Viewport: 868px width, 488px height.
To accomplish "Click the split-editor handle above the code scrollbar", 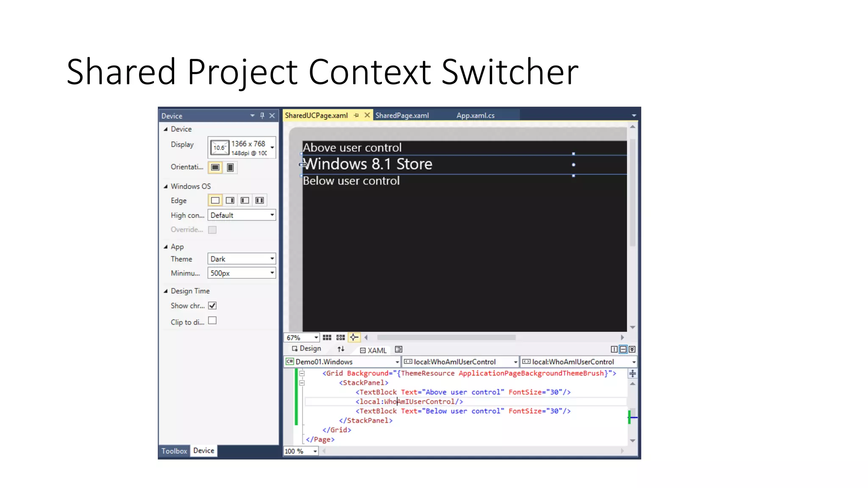I will (x=632, y=374).
